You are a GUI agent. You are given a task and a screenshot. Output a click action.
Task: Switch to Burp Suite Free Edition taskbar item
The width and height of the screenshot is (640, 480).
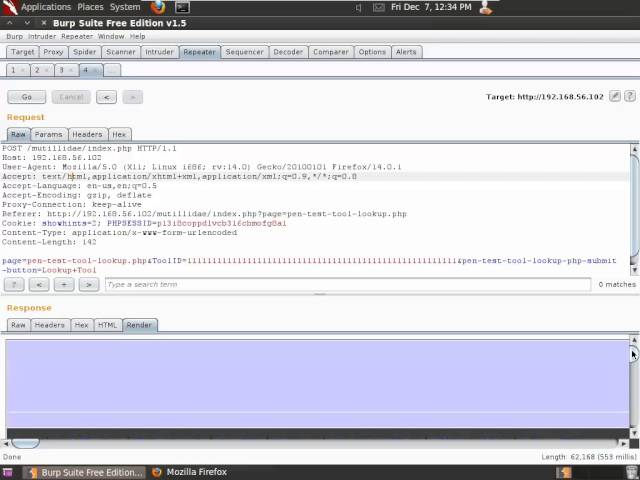tap(84, 472)
